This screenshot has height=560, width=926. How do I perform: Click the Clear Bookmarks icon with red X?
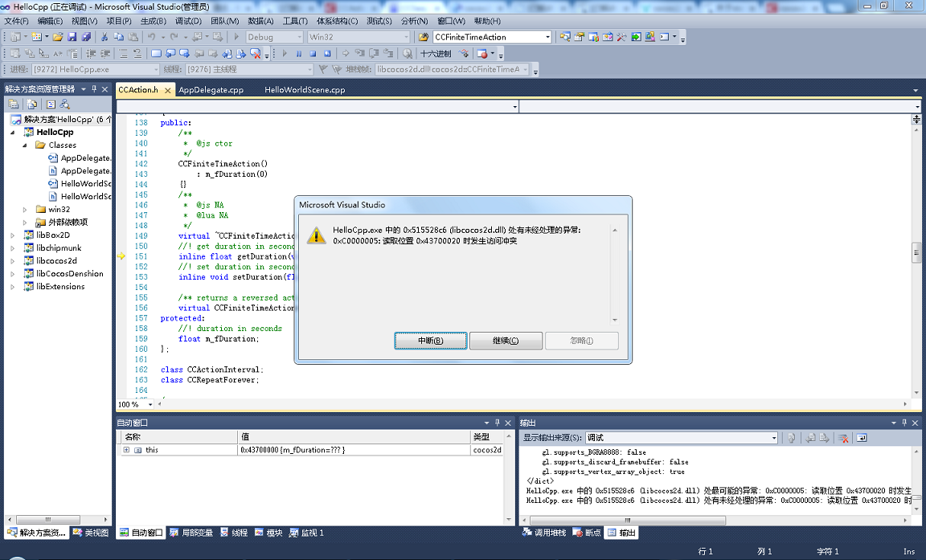tap(255, 53)
